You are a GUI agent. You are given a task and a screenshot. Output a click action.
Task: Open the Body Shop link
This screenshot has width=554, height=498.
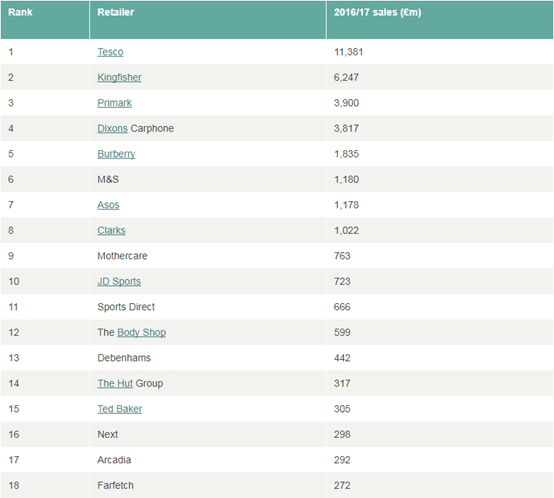(141, 332)
